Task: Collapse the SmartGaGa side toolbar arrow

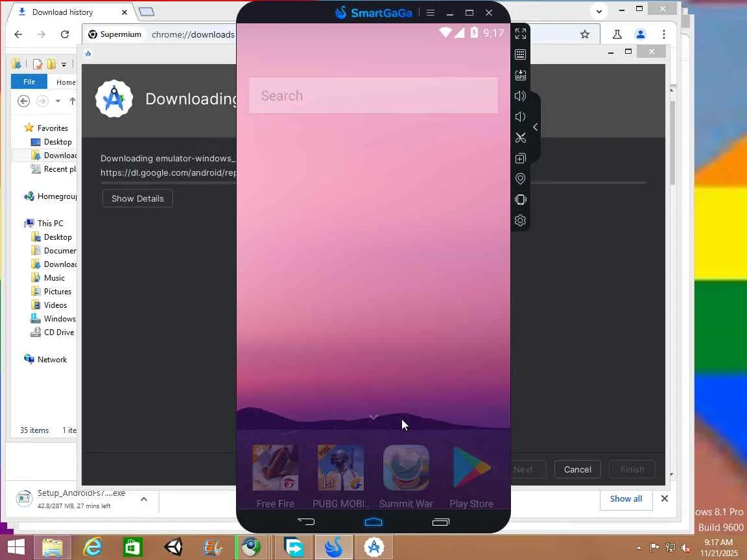Action: (x=536, y=127)
